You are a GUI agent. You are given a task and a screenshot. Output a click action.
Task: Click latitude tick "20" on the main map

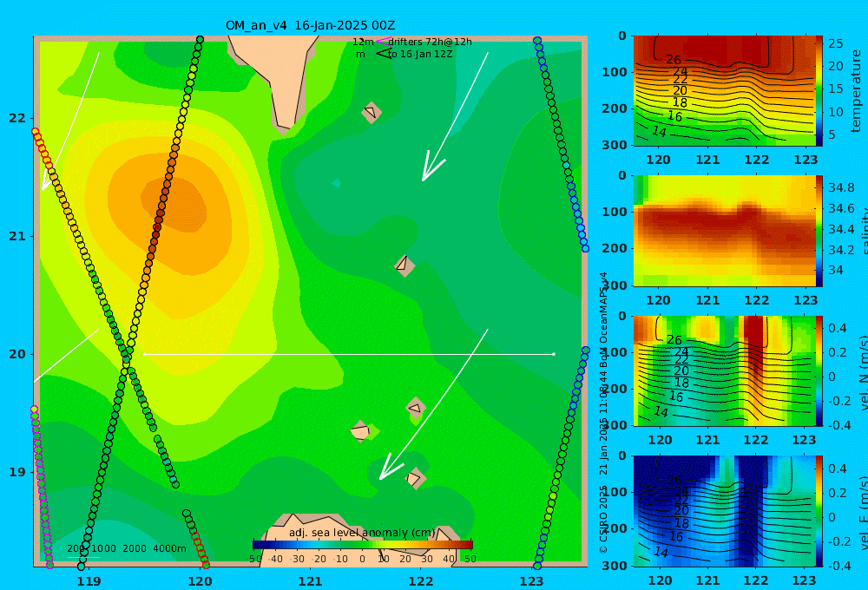pos(17,354)
